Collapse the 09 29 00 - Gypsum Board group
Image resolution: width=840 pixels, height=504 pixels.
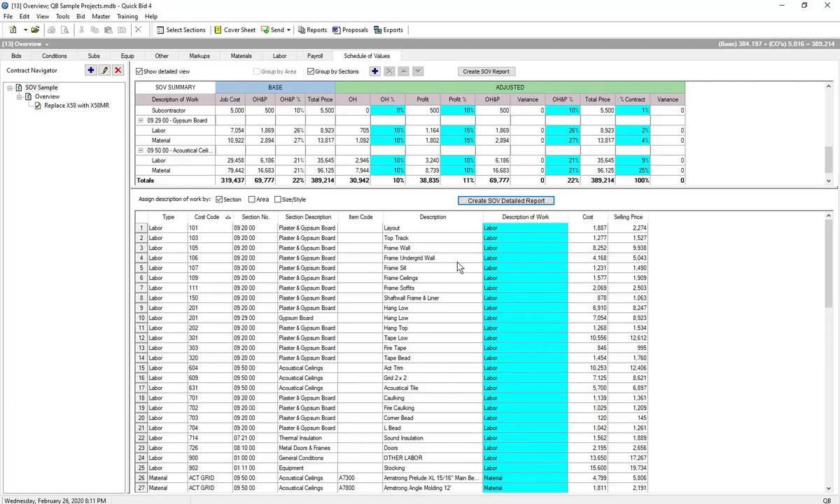(x=141, y=120)
